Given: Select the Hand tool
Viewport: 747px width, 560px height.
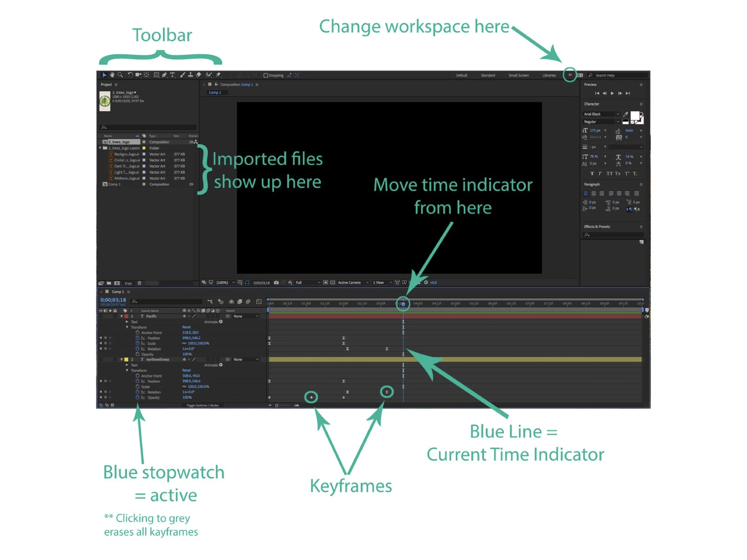Looking at the screenshot, I should point(112,75).
